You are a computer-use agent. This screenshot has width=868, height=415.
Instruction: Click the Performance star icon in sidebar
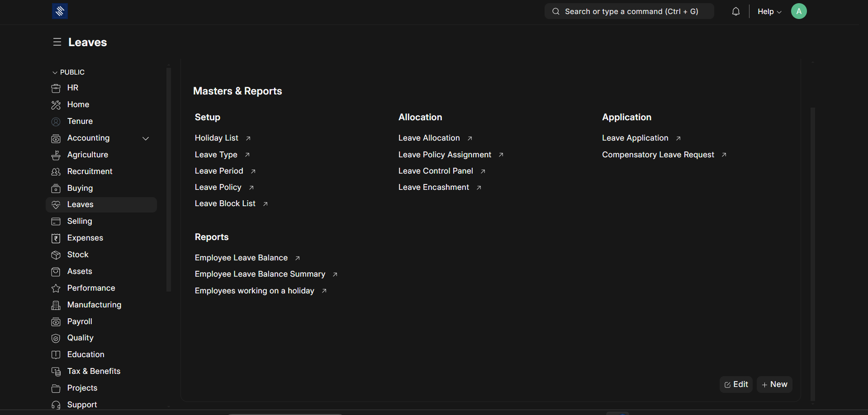click(56, 288)
